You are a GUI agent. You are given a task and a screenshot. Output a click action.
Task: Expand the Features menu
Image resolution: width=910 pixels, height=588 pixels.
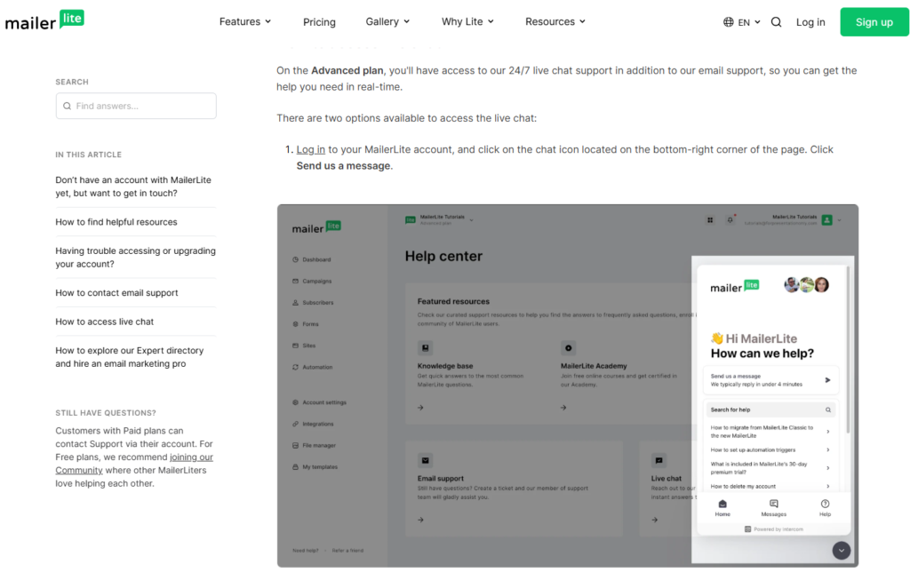point(245,21)
